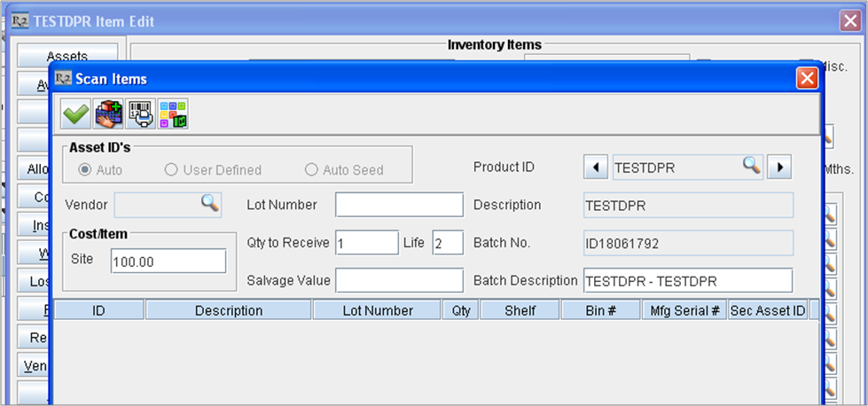Pick the Auto Seed radio option
Image resolution: width=868 pixels, height=406 pixels.
click(x=311, y=169)
